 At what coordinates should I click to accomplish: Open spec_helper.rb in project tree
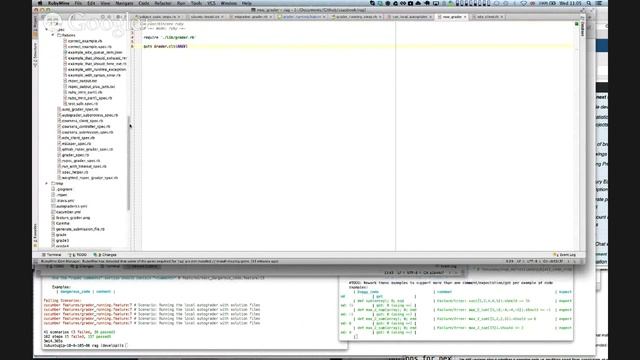click(x=72, y=173)
